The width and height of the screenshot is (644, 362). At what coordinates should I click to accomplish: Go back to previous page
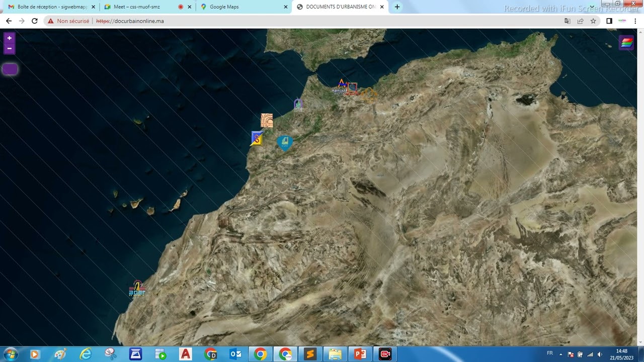(x=9, y=21)
